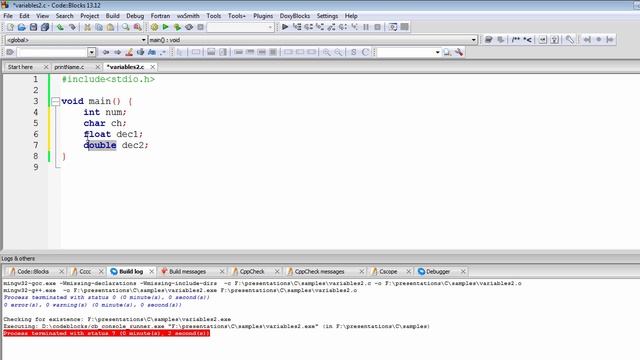Open the Project menu
Screen dimensions: 640x360
point(89,16)
